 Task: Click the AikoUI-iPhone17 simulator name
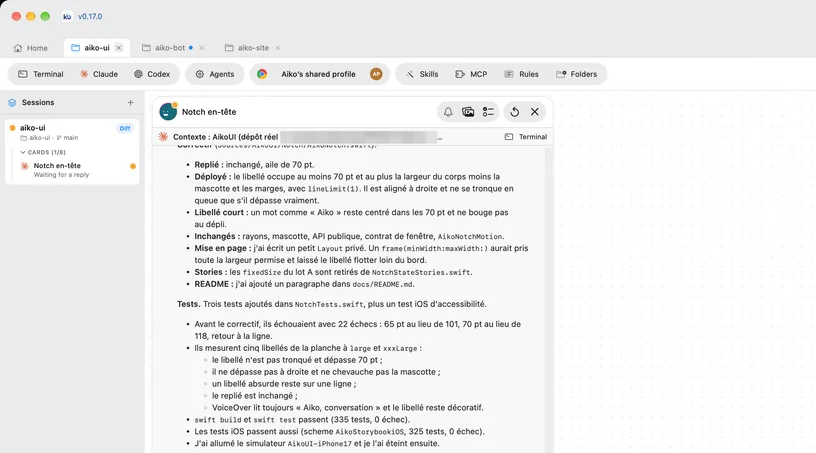coord(320,444)
